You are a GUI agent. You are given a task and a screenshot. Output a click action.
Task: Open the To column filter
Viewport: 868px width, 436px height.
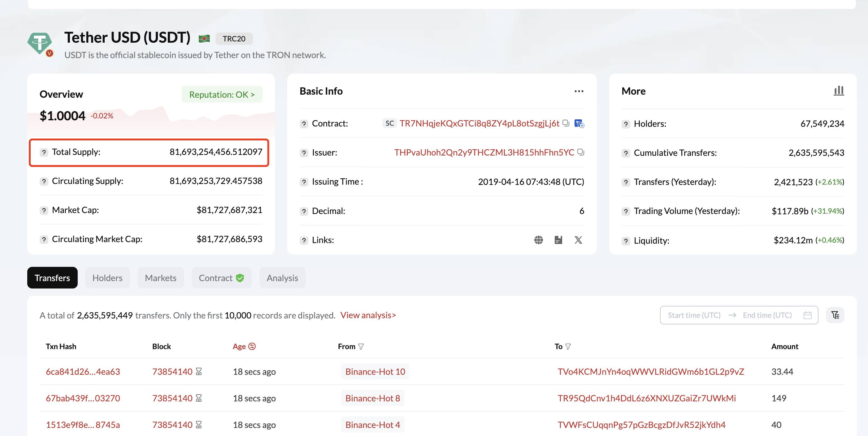coord(568,346)
